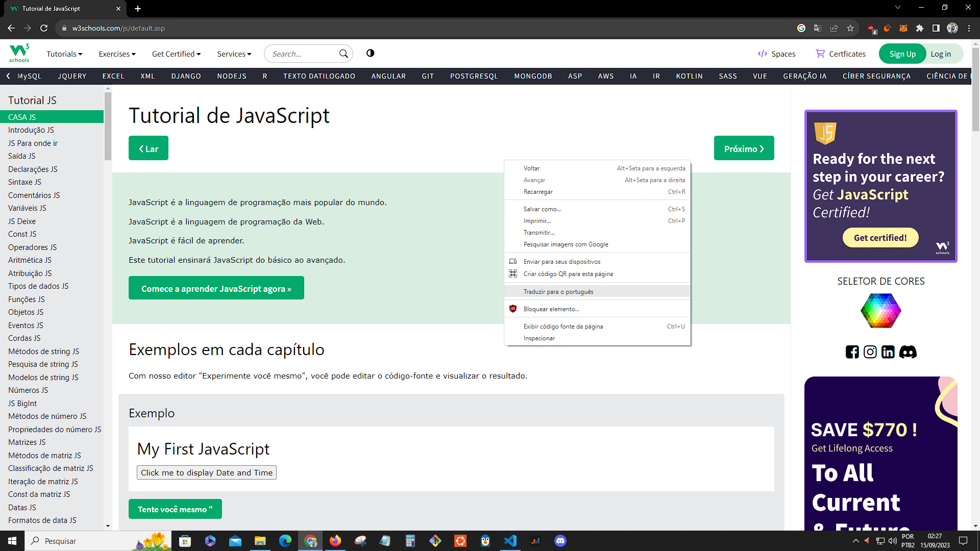
Task: Select 'Inspecionar' from the context menu
Action: coord(597,338)
